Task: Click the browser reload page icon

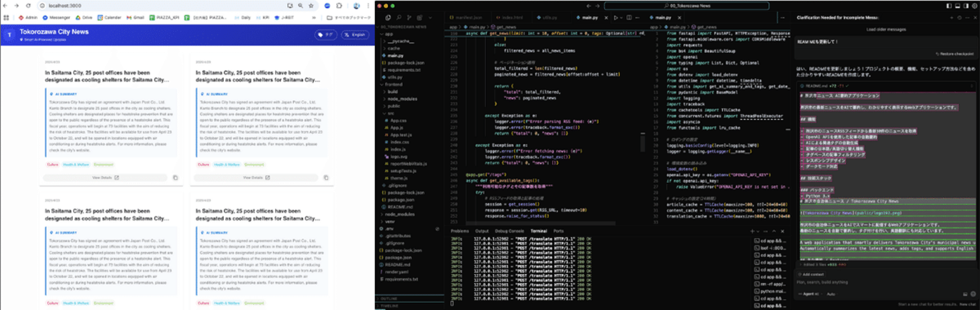Action: coord(28,5)
